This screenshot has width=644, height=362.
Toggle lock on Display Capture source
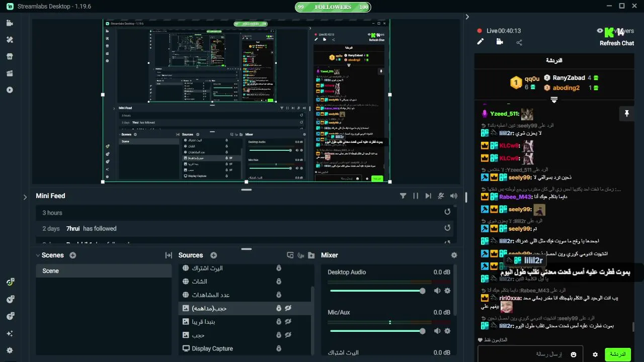[278, 348]
